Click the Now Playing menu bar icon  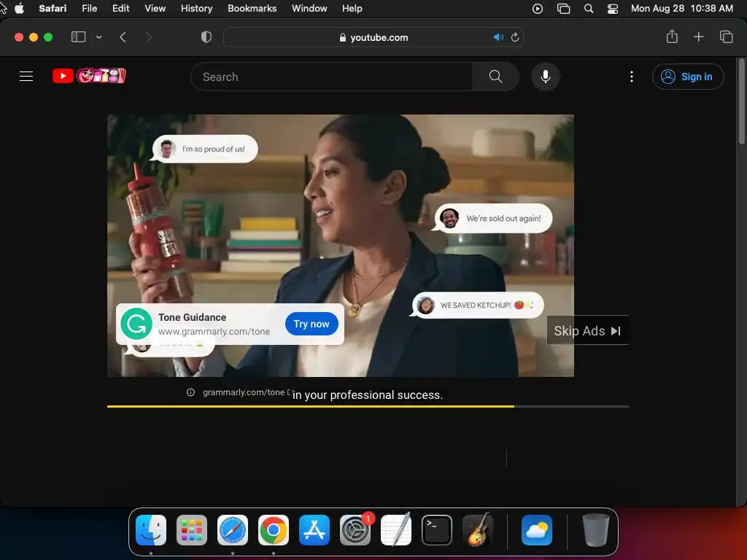(538, 9)
